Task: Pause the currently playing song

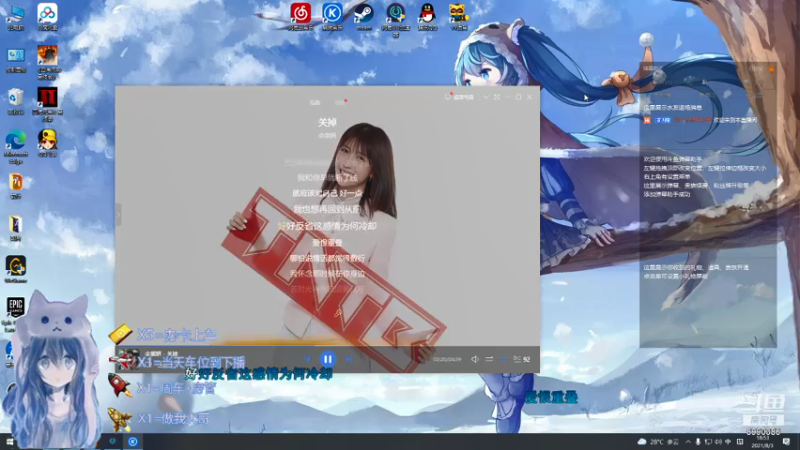Action: [328, 359]
